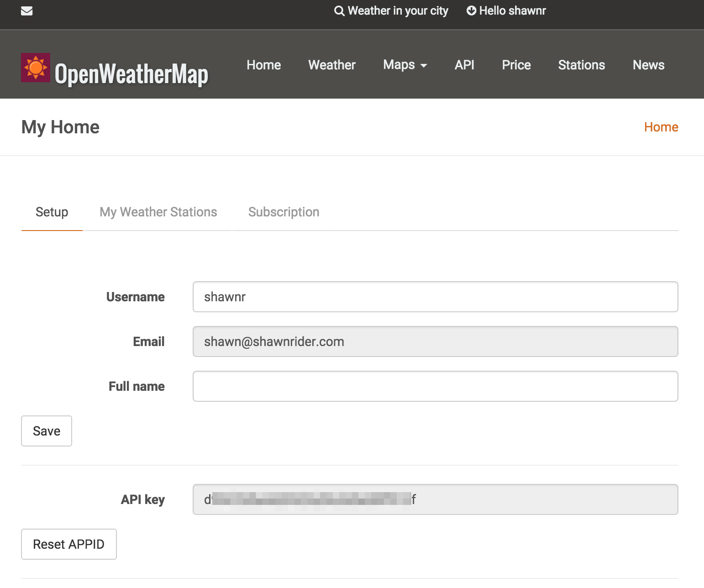The image size is (704, 588).
Task: Open the Price page
Action: point(516,65)
